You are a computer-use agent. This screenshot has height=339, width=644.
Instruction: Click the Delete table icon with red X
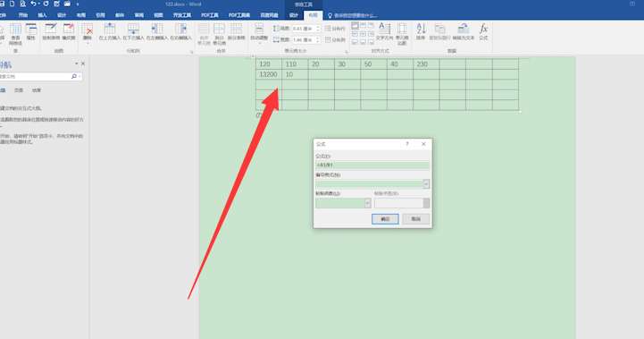(x=88, y=31)
